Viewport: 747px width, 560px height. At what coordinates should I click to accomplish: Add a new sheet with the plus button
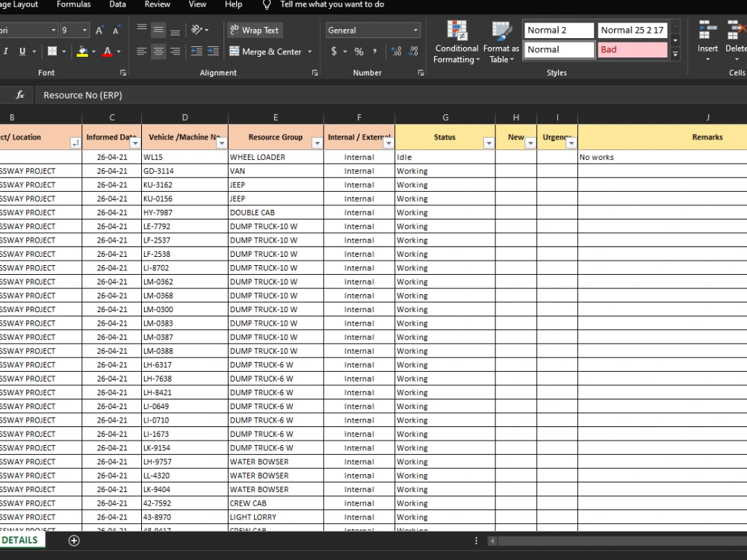point(73,540)
